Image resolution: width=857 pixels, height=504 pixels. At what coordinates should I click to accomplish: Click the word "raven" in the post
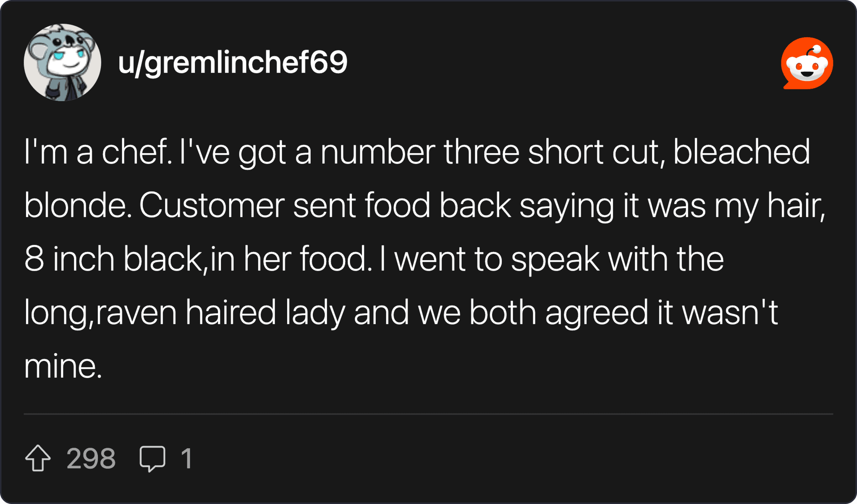136,313
